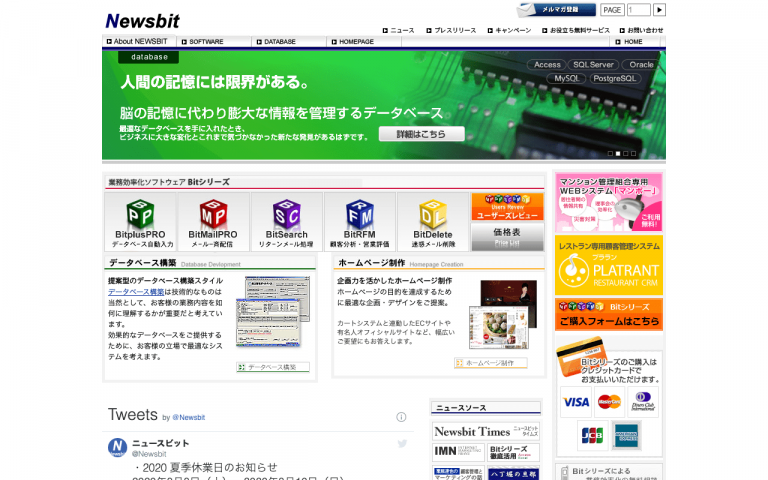The image size is (768, 480).
Task: Open the 価格表 Price List button
Action: coord(507,237)
